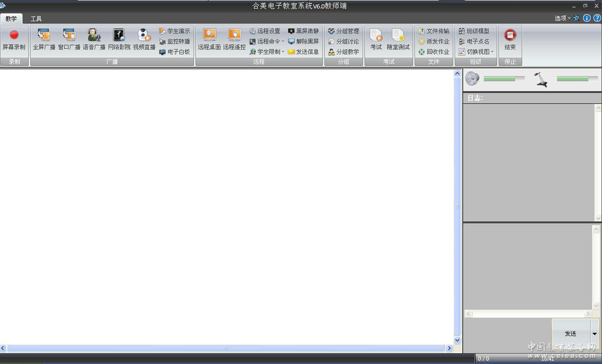
Task: Start 视频直播 live video
Action: pos(144,36)
